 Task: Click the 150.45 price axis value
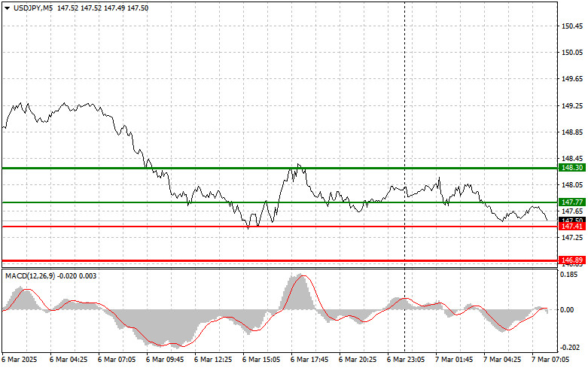(572, 26)
